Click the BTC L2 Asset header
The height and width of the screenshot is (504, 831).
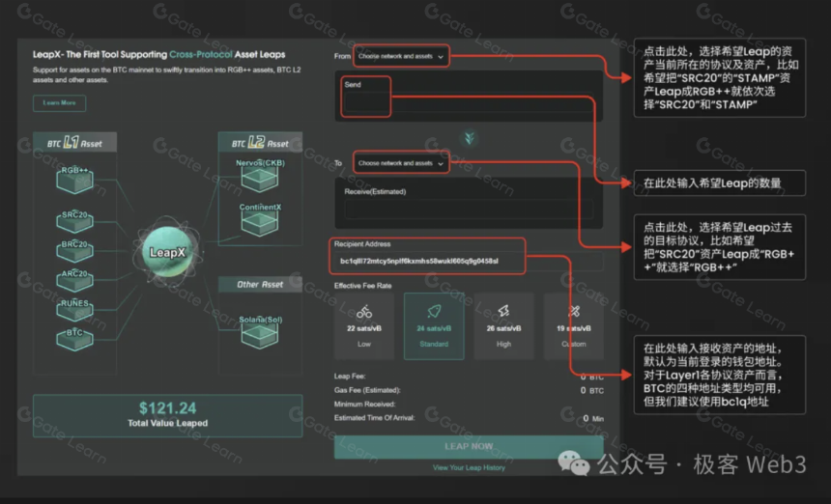pyautogui.click(x=260, y=142)
